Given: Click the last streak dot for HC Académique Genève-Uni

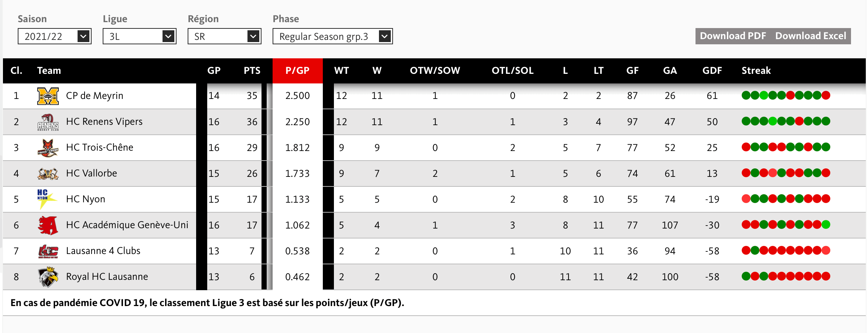Looking at the screenshot, I should point(826,224).
